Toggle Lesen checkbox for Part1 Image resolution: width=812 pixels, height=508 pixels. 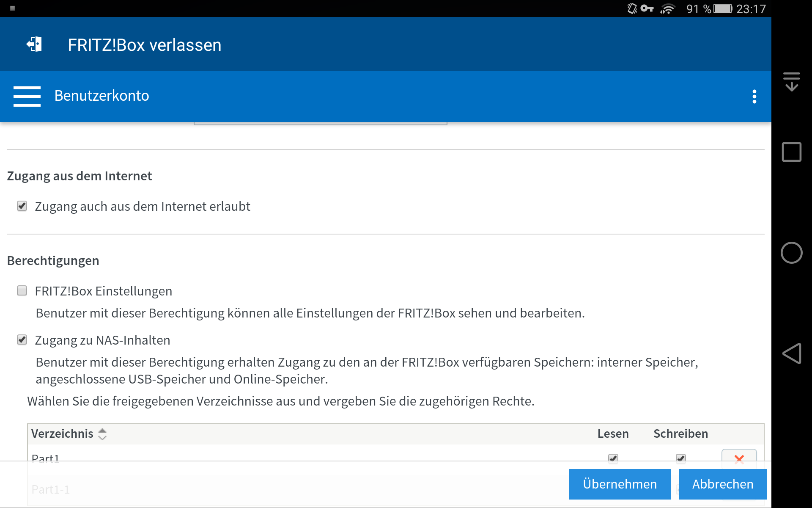(613, 458)
